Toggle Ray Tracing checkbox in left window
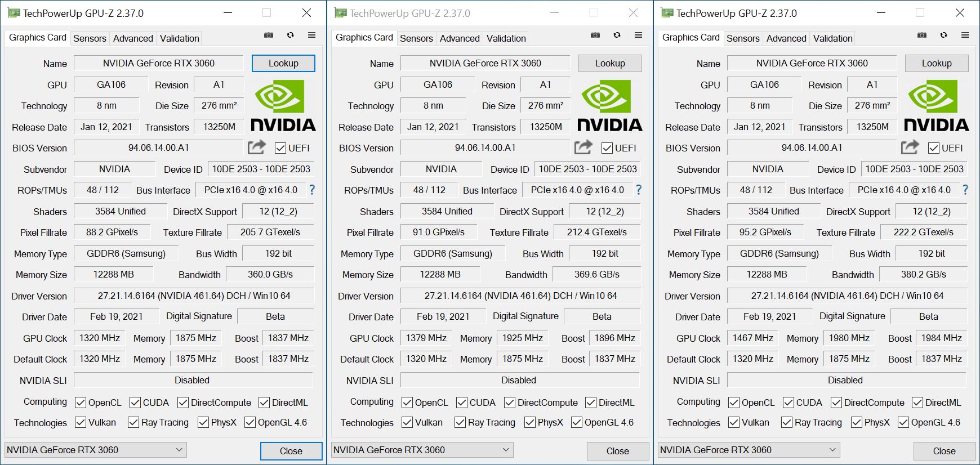The width and height of the screenshot is (980, 465). (x=133, y=422)
